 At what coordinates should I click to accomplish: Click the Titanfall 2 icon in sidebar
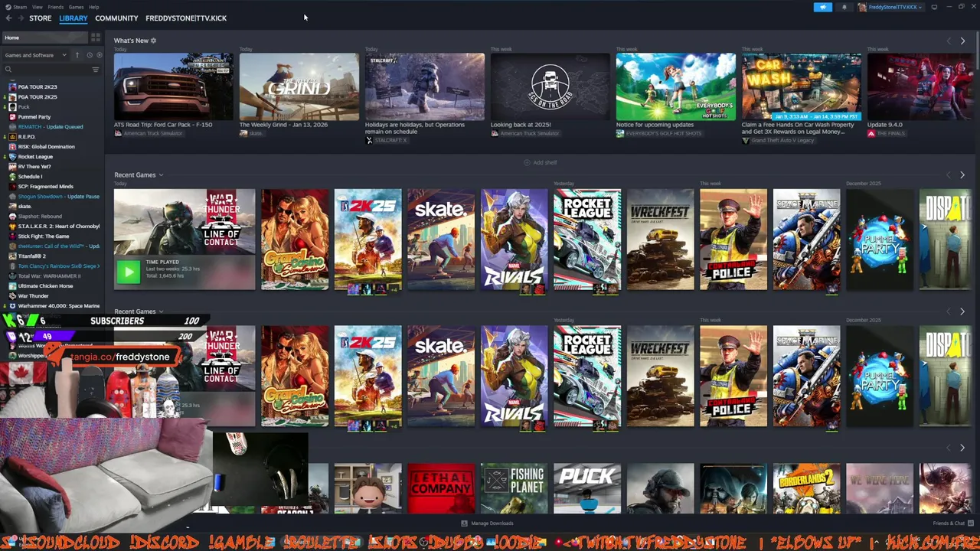point(12,256)
